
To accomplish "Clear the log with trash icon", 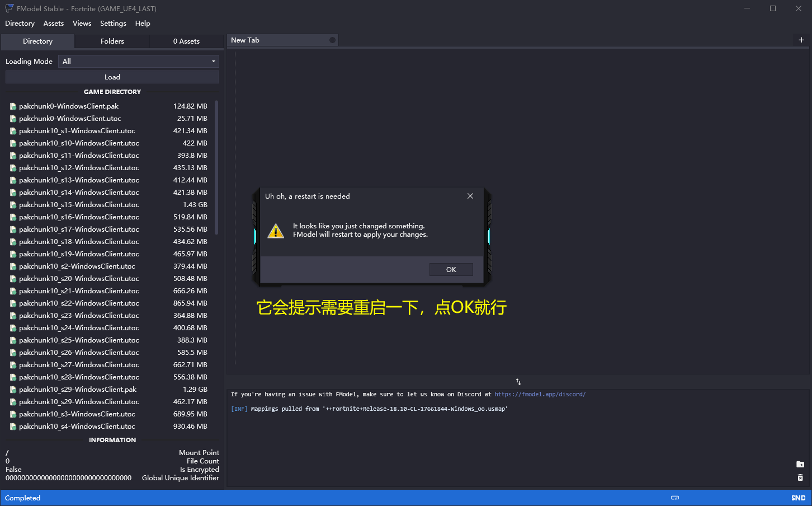I will [800, 477].
